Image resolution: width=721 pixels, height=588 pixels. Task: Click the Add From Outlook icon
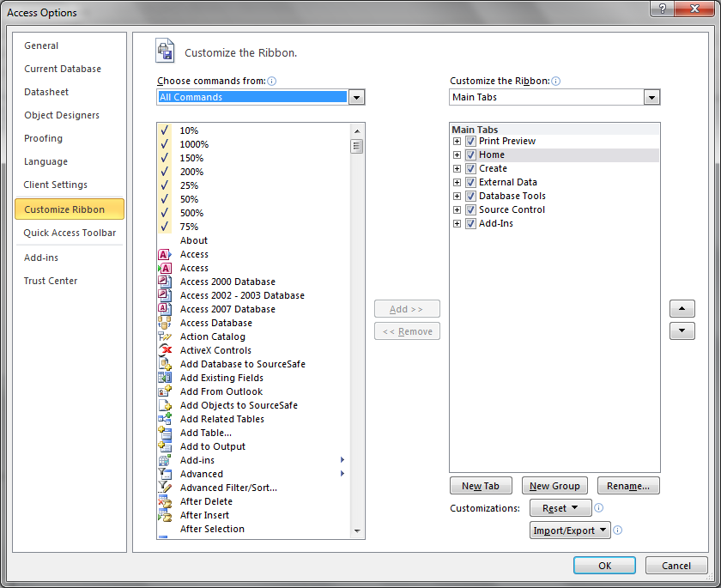(165, 391)
